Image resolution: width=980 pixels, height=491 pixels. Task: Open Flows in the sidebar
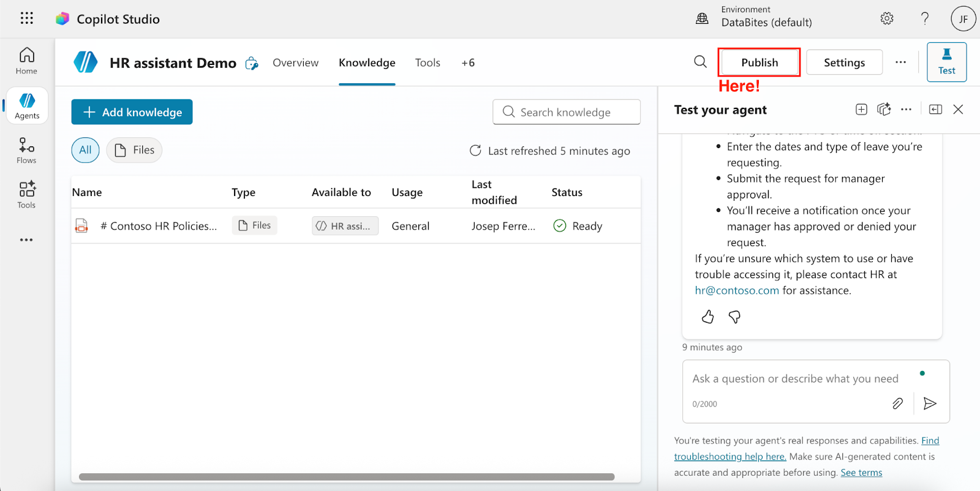click(x=26, y=151)
